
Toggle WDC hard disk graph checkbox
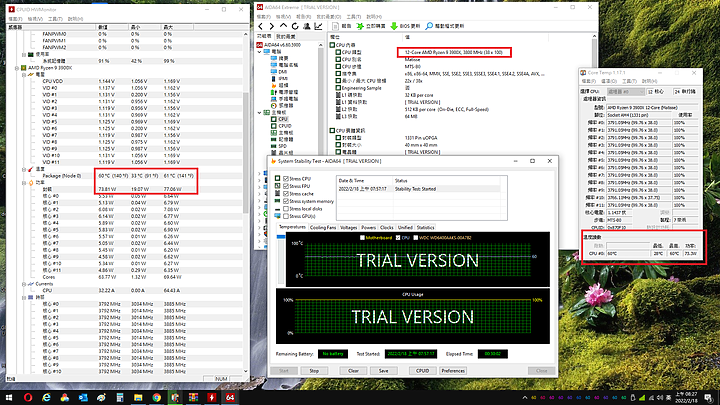[416, 238]
